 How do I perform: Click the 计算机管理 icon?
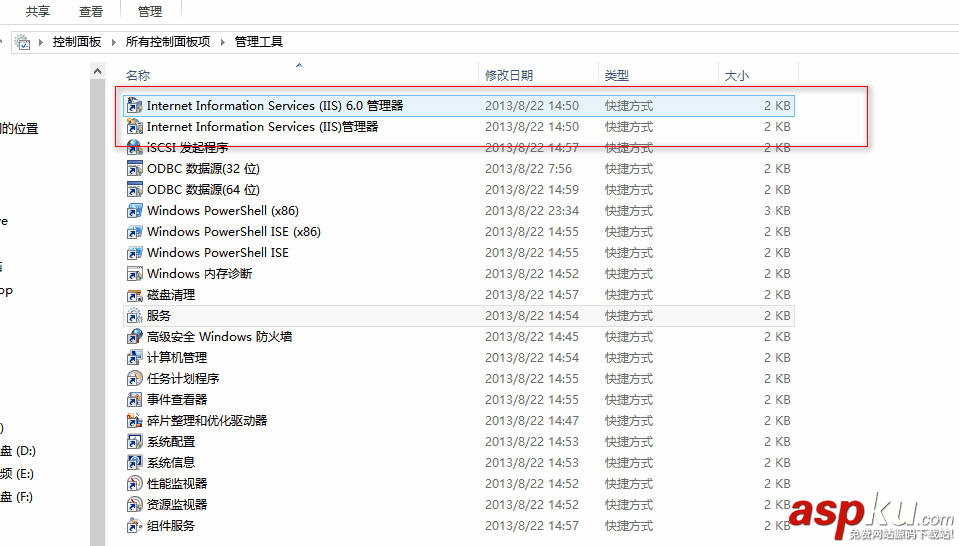(135, 358)
